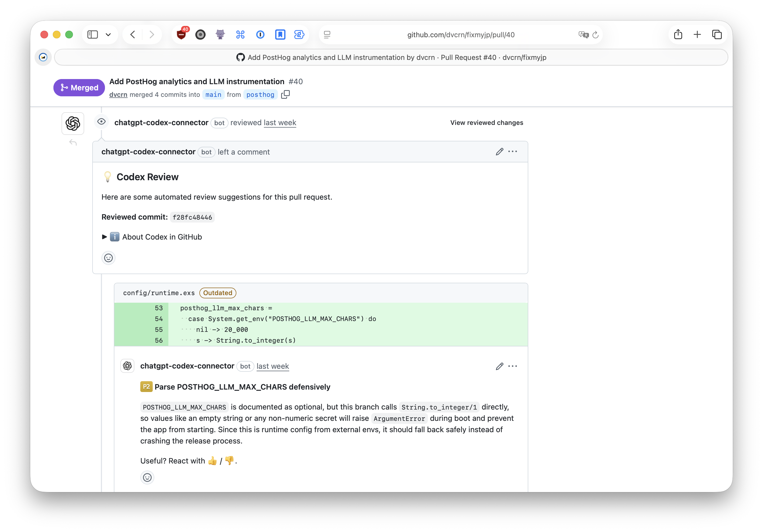Open the posthog branch label link

(261, 95)
